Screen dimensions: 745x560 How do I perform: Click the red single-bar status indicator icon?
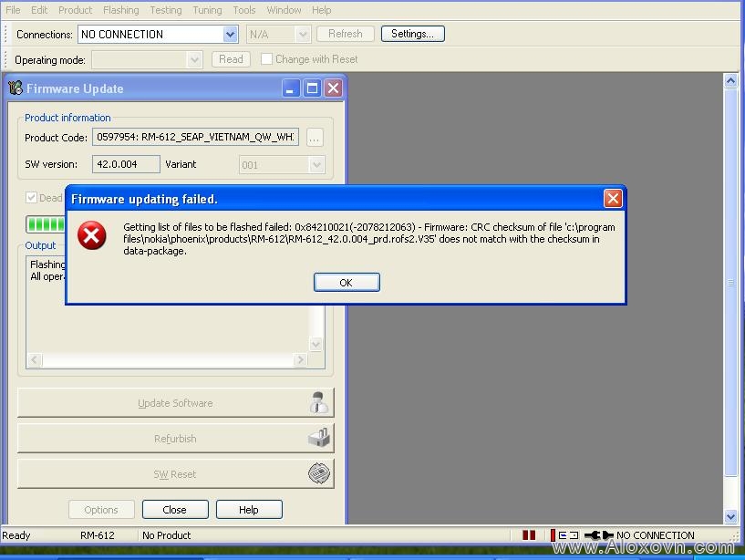click(x=553, y=535)
